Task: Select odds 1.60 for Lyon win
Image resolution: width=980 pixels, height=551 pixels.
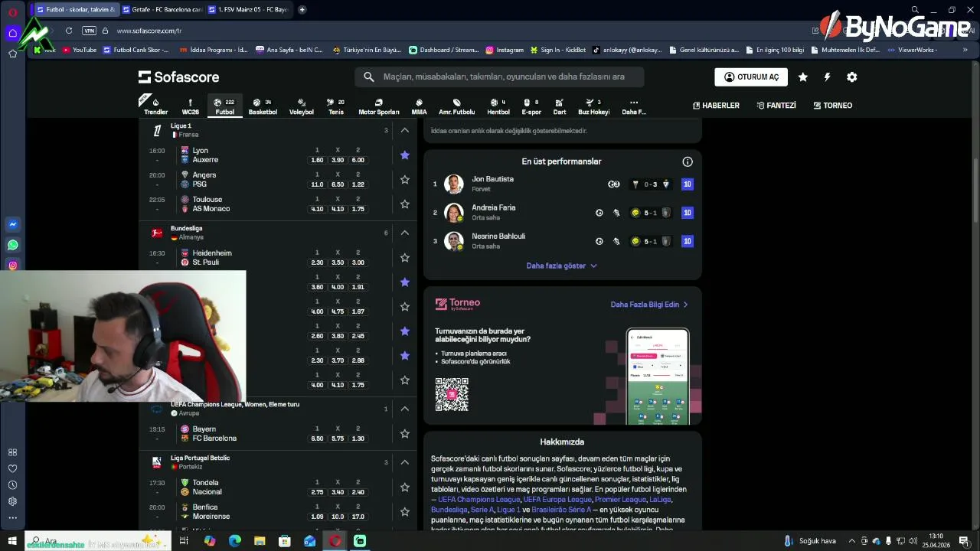Action: [x=317, y=160]
